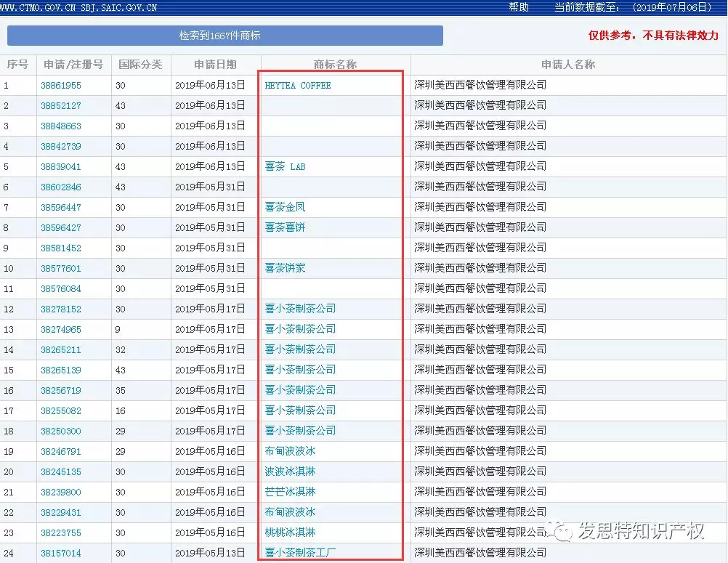Open registration number 38596427
728x563 pixels.
click(61, 228)
